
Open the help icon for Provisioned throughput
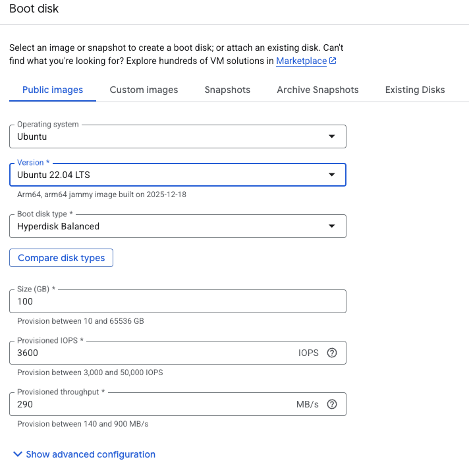point(332,404)
